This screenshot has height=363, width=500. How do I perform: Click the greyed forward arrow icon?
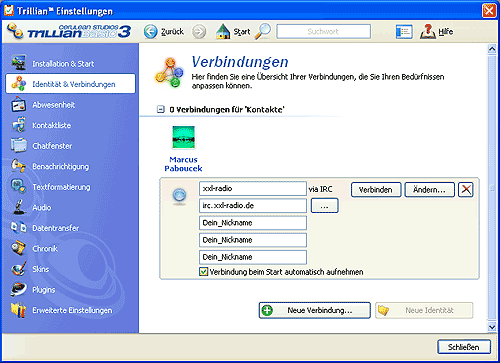pyautogui.click(x=199, y=32)
